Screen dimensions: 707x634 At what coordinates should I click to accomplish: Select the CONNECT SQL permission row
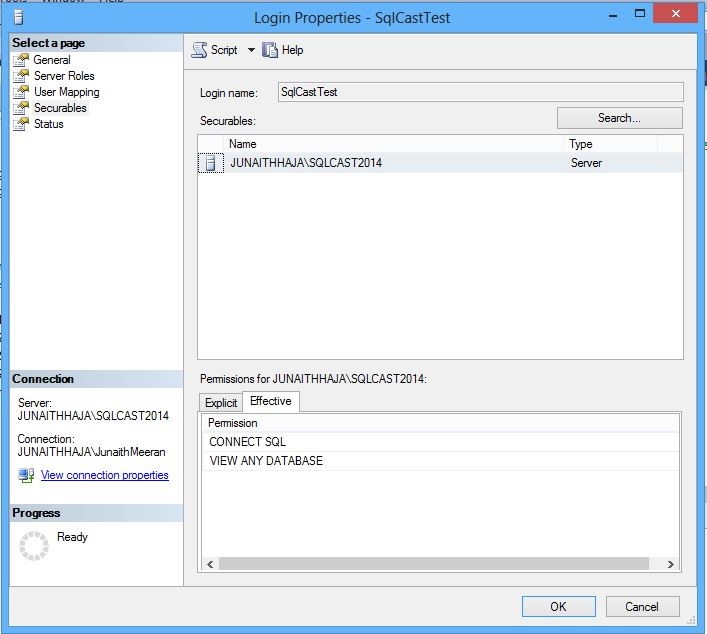click(x=441, y=442)
